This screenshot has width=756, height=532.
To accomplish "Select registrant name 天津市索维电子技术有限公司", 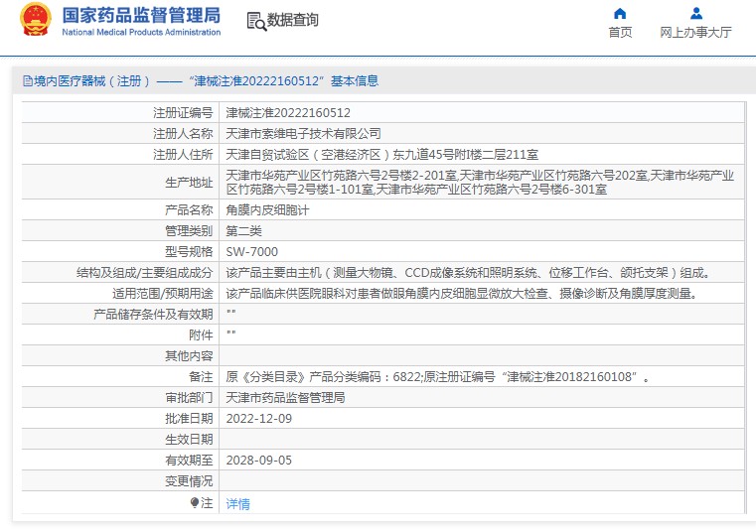I will [303, 133].
